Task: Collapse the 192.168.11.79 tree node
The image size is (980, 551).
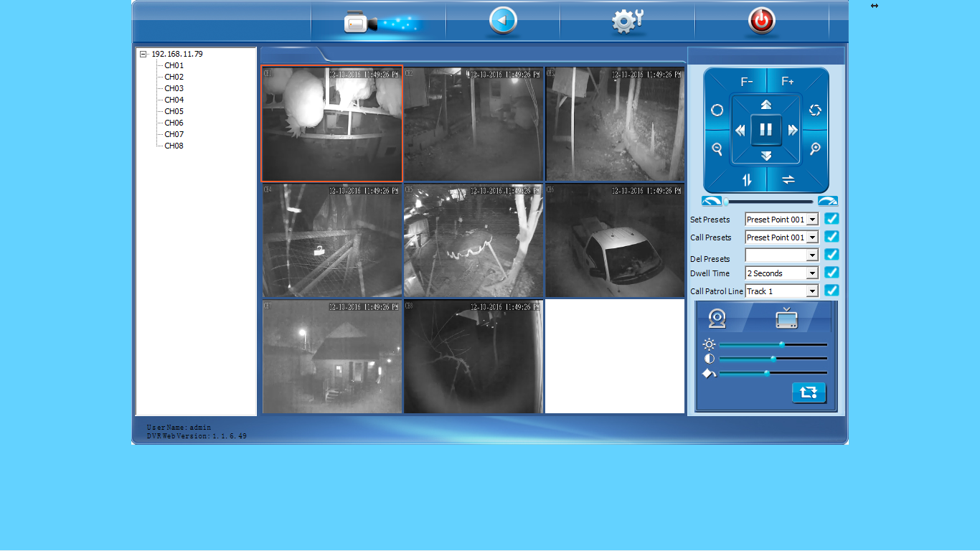Action: [143, 54]
